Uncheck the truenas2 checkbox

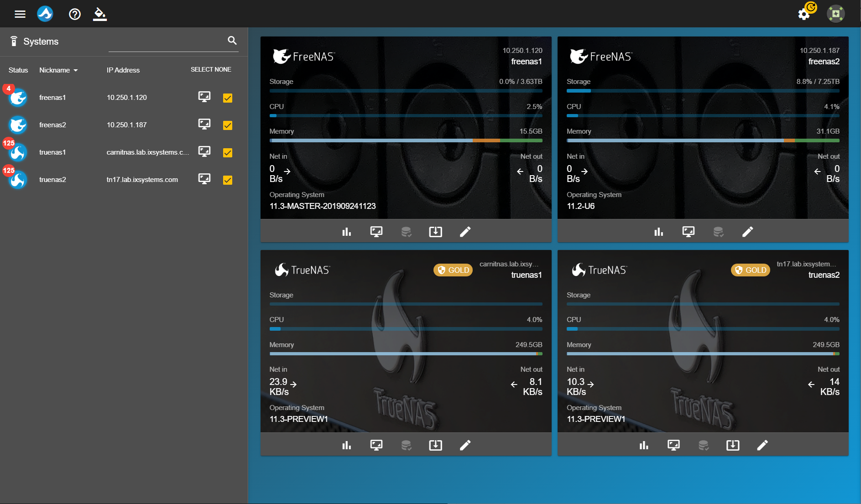(228, 180)
